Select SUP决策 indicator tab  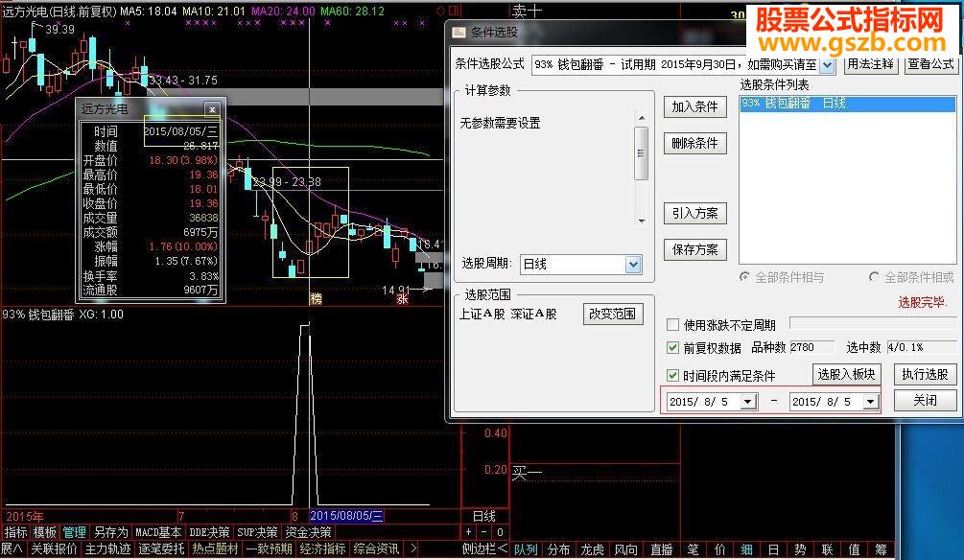[x=257, y=532]
